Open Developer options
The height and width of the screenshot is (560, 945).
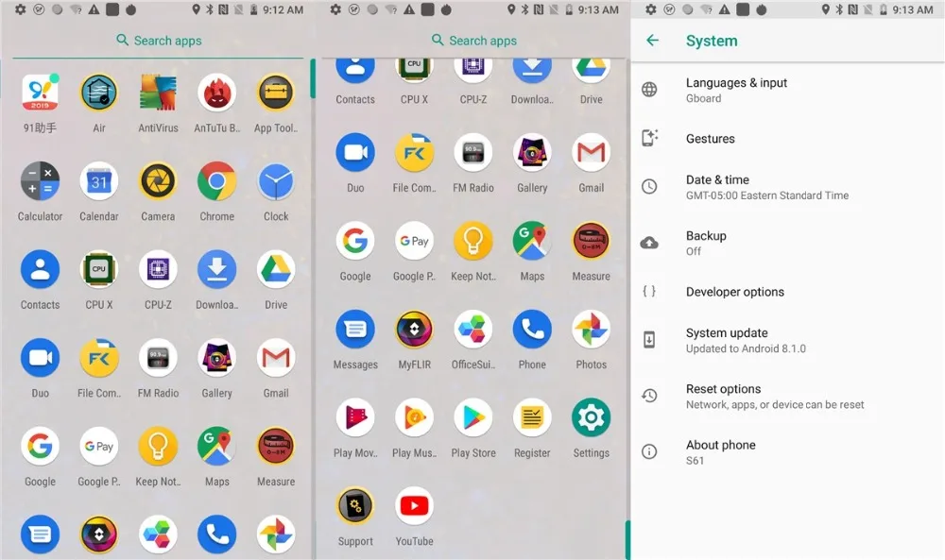point(788,292)
